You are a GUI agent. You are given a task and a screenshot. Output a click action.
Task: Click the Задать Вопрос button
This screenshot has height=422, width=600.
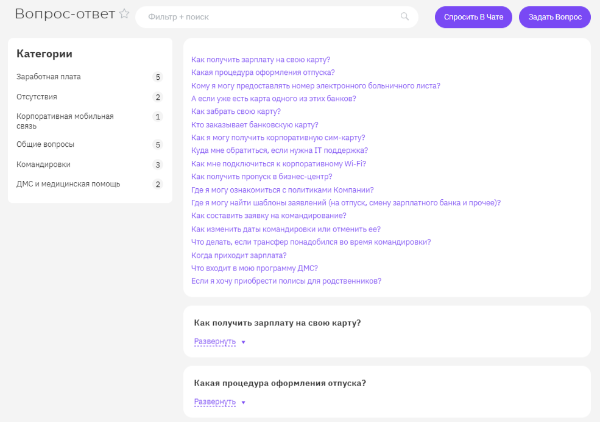[x=555, y=17]
